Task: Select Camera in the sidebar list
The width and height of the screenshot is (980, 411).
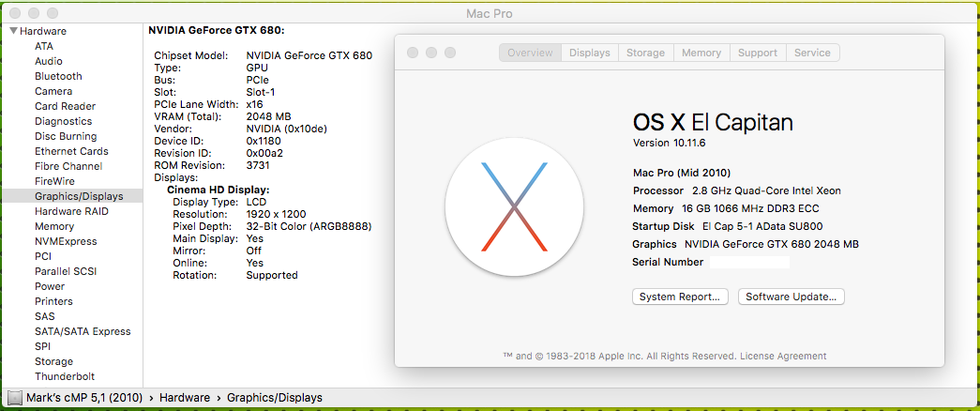Action: (x=53, y=91)
